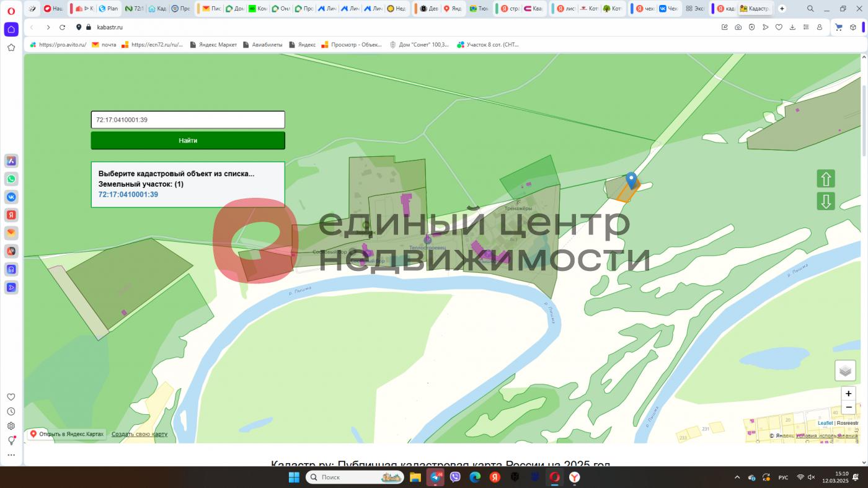
Task: Reload the kabastr.ru page
Action: (x=63, y=27)
